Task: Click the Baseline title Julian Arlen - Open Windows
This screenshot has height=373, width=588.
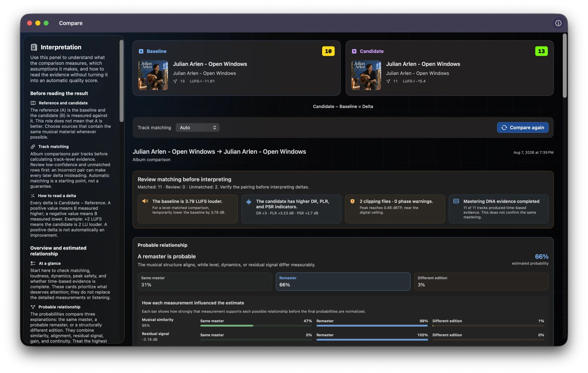Action: coord(210,64)
